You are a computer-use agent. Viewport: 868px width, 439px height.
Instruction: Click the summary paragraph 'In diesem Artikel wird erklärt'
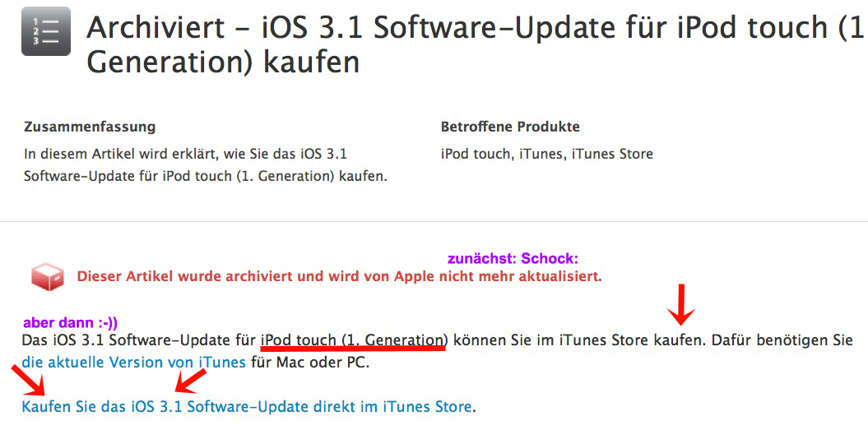click(206, 164)
